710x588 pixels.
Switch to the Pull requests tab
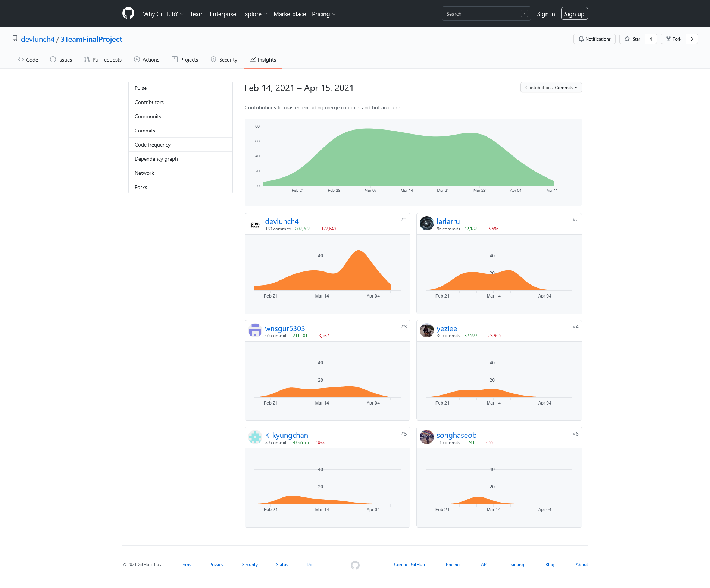[103, 60]
